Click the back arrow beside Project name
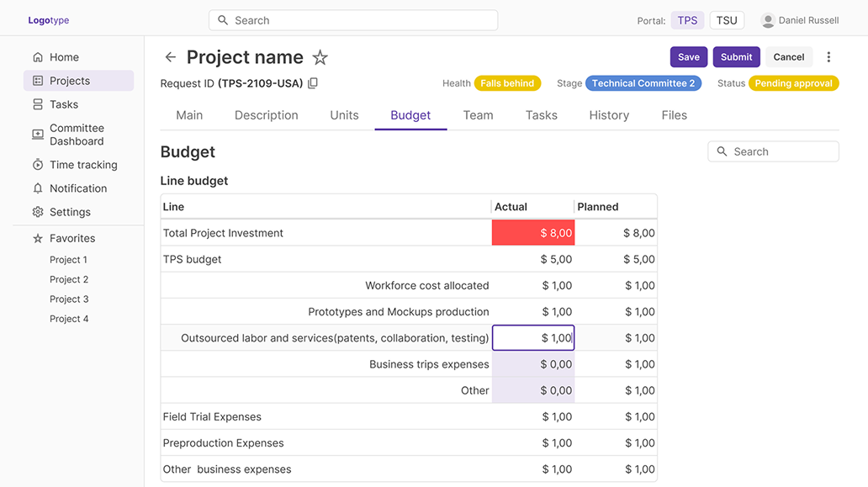Image resolution: width=868 pixels, height=487 pixels. tap(171, 57)
